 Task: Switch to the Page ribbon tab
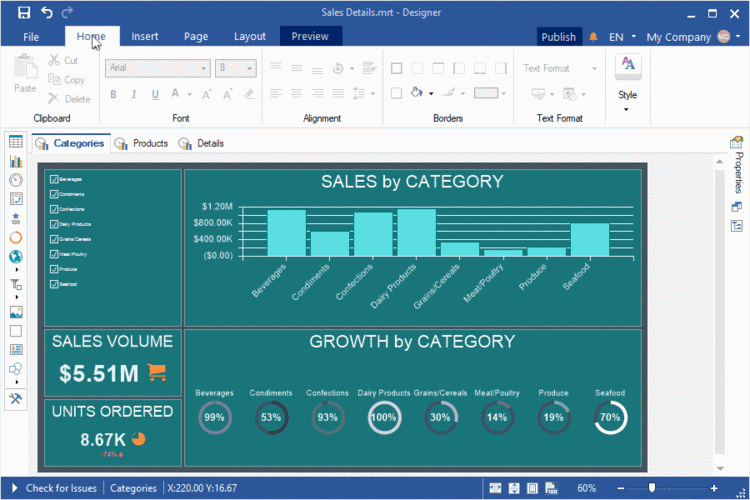[x=196, y=36]
